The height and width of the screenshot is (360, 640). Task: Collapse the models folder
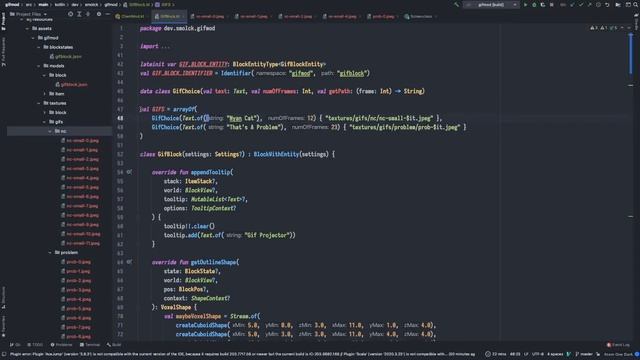coord(39,66)
